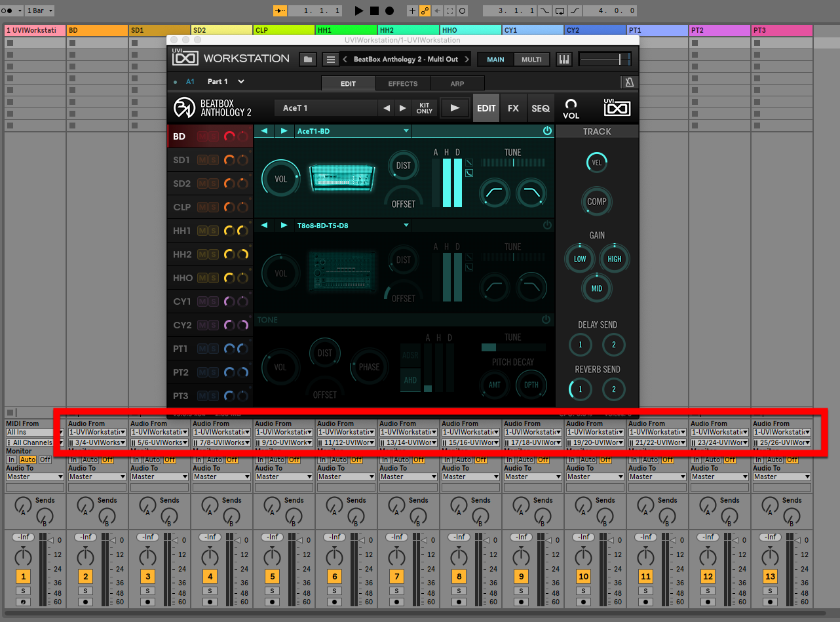Select next kit next to AceT 1
Screen dimensions: 840x622
[x=402, y=108]
